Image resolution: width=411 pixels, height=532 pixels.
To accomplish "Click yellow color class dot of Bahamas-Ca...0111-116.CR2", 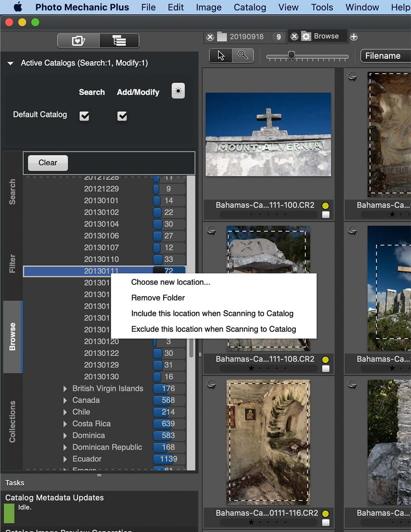I will click(x=326, y=514).
